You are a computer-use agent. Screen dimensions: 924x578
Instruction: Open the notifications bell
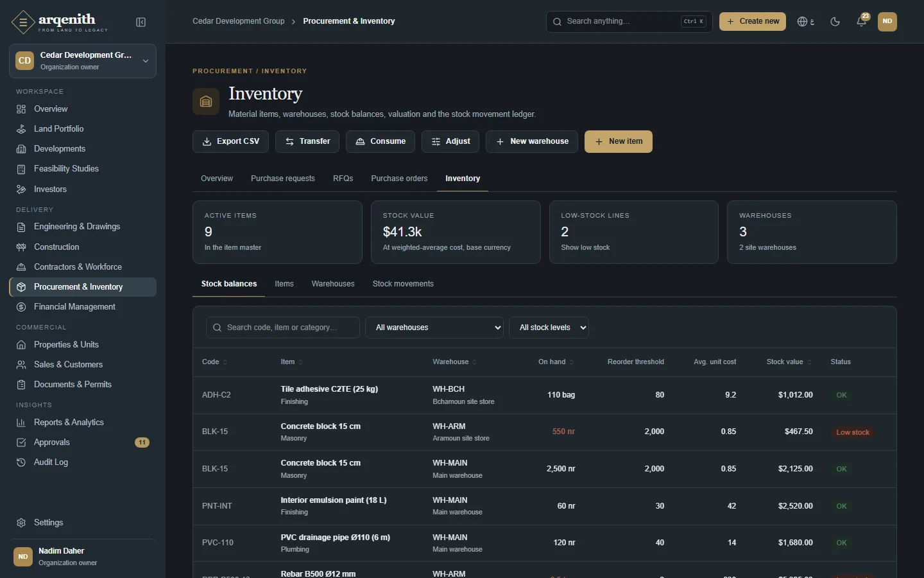(862, 22)
